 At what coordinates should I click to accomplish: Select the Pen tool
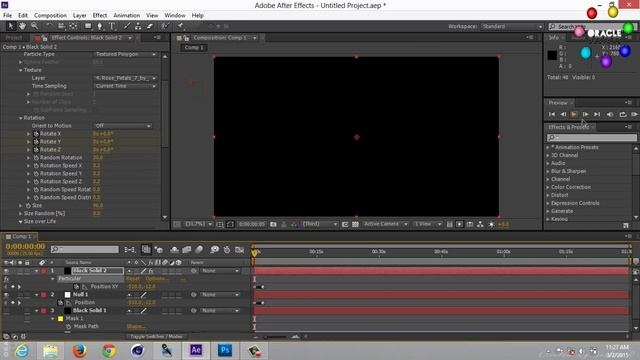click(100, 26)
